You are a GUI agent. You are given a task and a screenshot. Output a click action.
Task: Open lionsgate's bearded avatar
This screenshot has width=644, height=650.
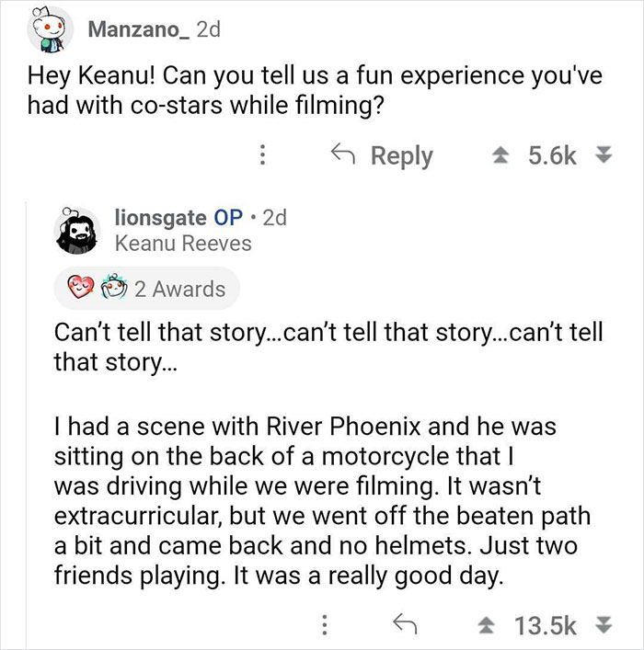(x=78, y=228)
